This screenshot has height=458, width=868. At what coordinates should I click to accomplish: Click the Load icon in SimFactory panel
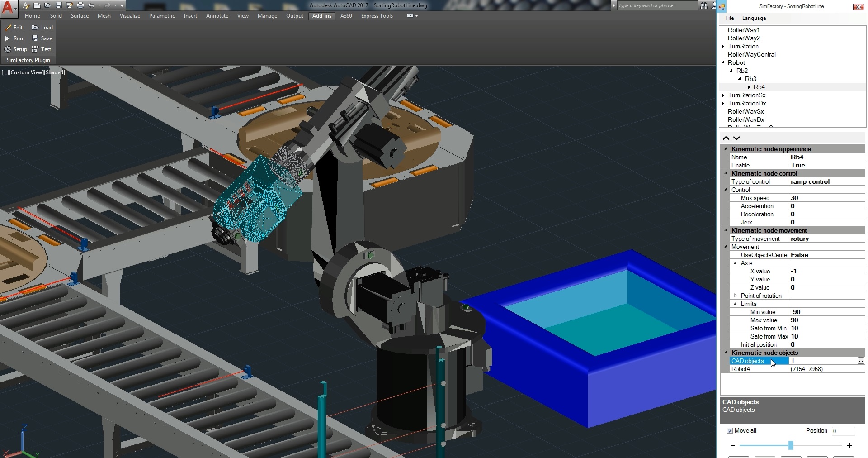click(42, 28)
